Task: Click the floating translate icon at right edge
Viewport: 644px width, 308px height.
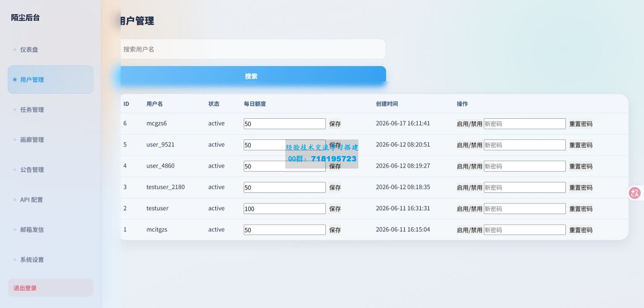Action: (635, 193)
